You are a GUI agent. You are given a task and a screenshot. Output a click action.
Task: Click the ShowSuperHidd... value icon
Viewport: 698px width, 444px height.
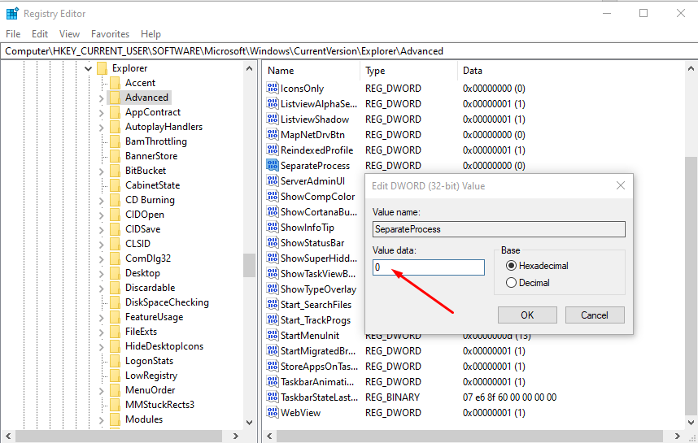(x=272, y=258)
